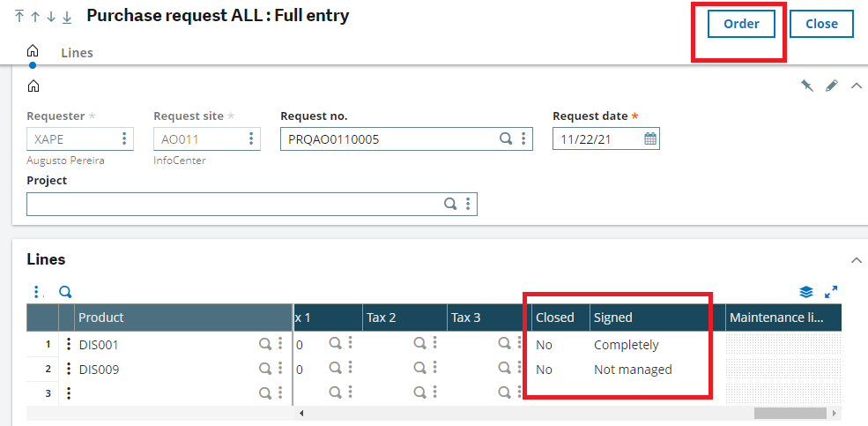The height and width of the screenshot is (426, 868).
Task: Select row number 1 header
Action: (x=42, y=345)
